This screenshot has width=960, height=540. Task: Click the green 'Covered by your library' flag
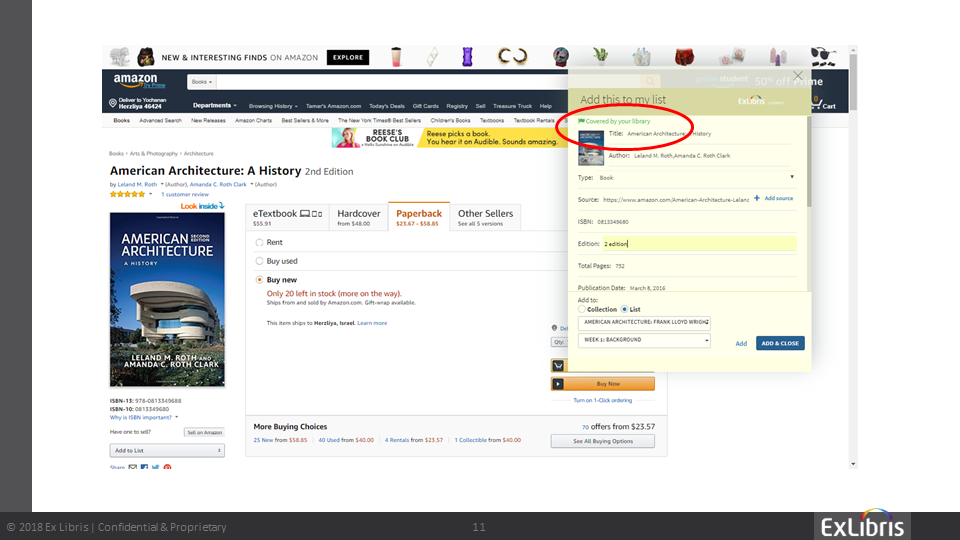(581, 121)
